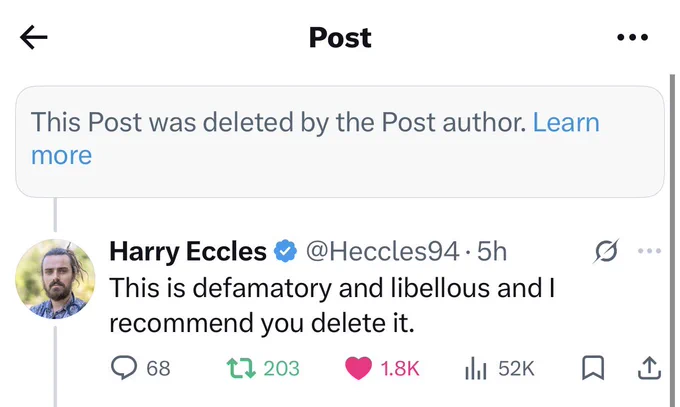View post analytics bar chart icon
This screenshot has width=680, height=407.
tap(476, 368)
